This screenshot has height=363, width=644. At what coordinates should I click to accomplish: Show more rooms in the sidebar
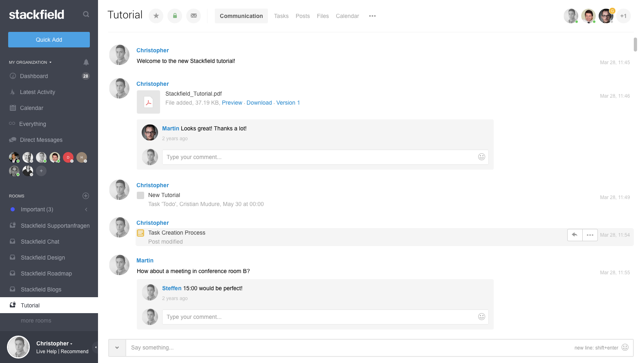pyautogui.click(x=36, y=321)
